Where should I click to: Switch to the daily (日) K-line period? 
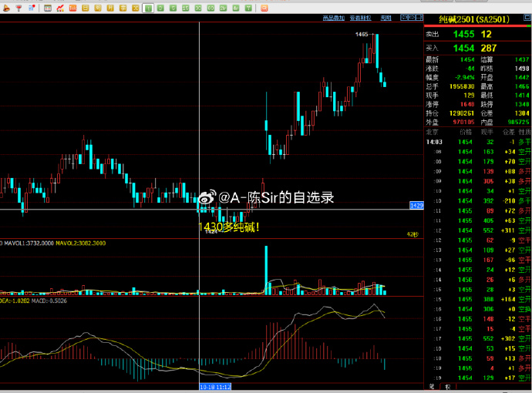tap(86, 8)
